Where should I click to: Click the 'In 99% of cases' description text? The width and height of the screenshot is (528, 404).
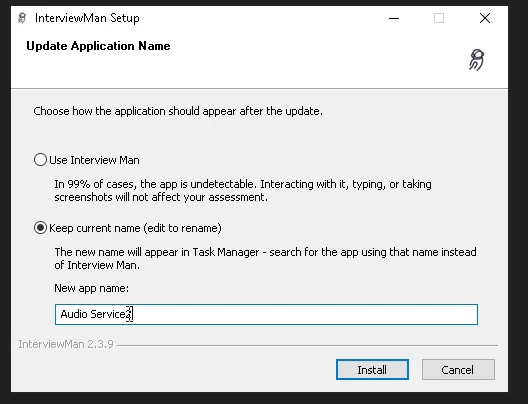coord(243,191)
